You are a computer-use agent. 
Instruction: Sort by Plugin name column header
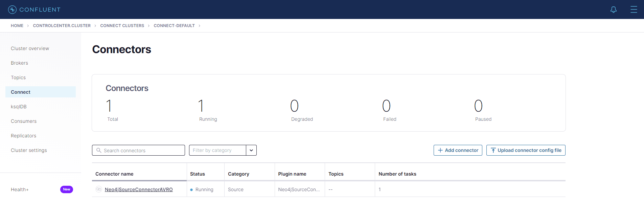[292, 174]
